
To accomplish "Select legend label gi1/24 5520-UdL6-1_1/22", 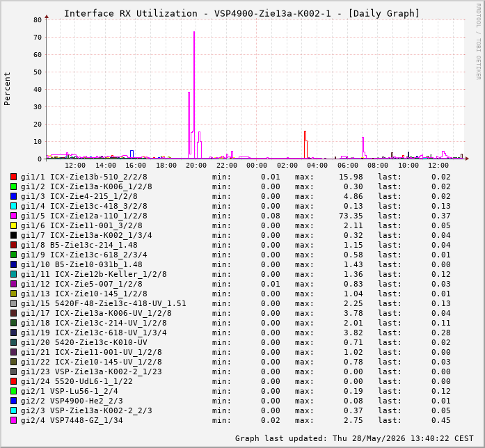I will point(77,381).
